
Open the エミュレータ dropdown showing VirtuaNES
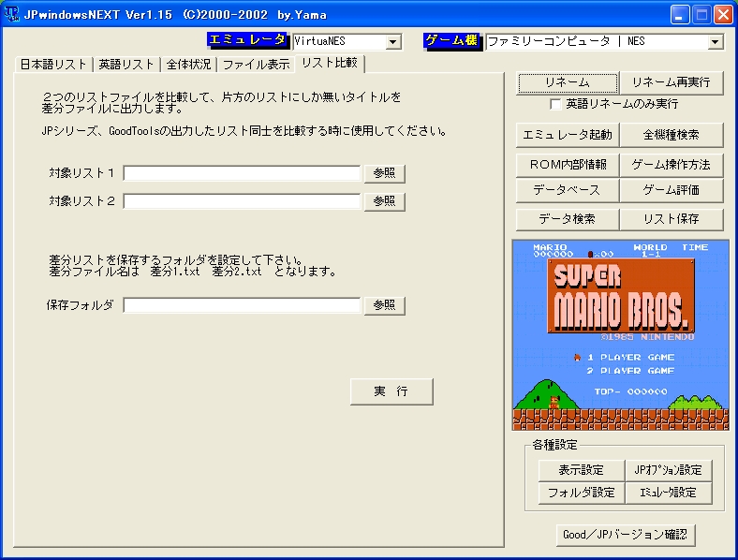pyautogui.click(x=347, y=41)
